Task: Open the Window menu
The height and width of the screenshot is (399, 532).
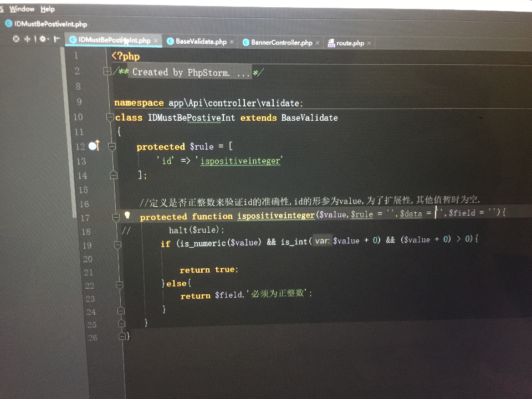Action: (x=22, y=9)
